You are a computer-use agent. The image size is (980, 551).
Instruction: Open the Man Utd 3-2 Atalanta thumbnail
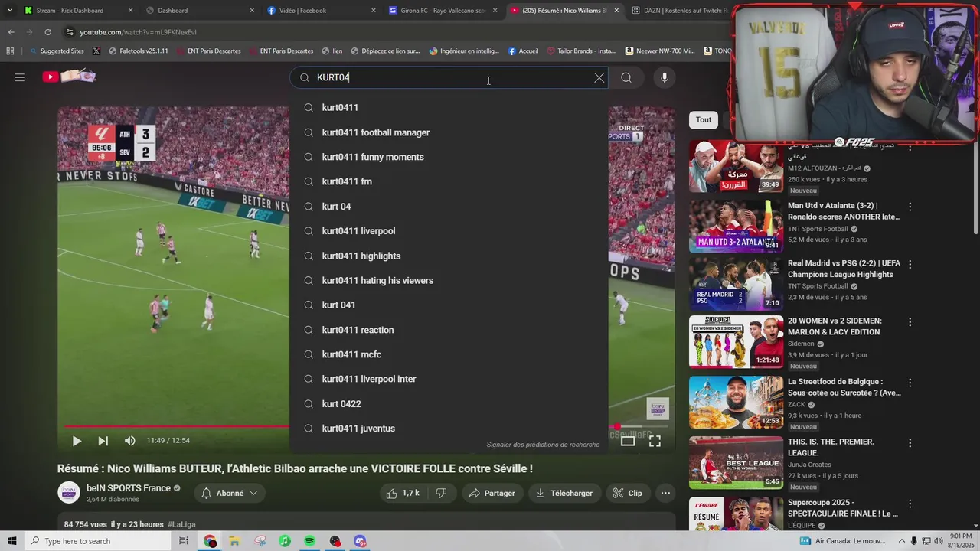[x=736, y=227]
